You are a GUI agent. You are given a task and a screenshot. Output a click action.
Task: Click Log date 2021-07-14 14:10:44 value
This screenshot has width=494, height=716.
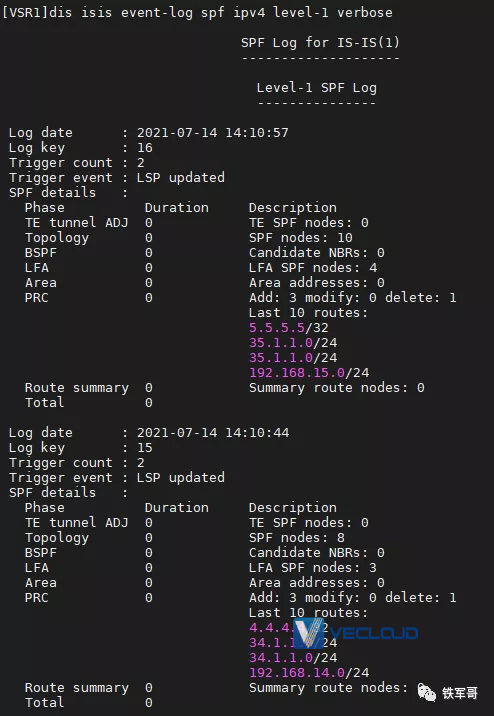click(213, 433)
